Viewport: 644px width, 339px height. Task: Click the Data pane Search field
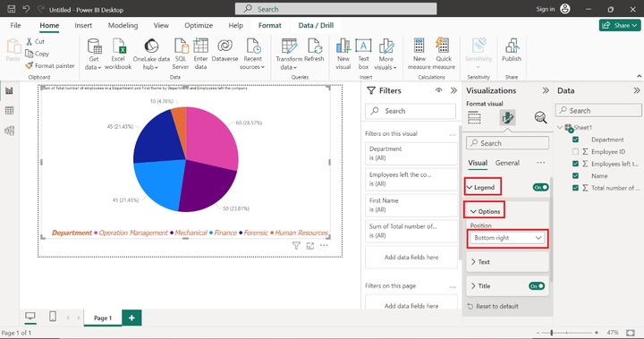pos(598,111)
